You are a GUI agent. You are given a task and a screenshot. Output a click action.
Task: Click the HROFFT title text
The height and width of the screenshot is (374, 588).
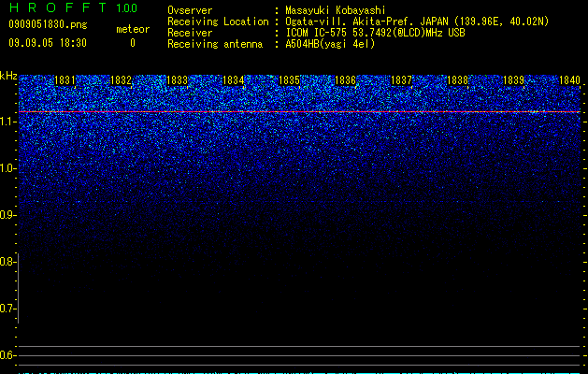coord(58,7)
